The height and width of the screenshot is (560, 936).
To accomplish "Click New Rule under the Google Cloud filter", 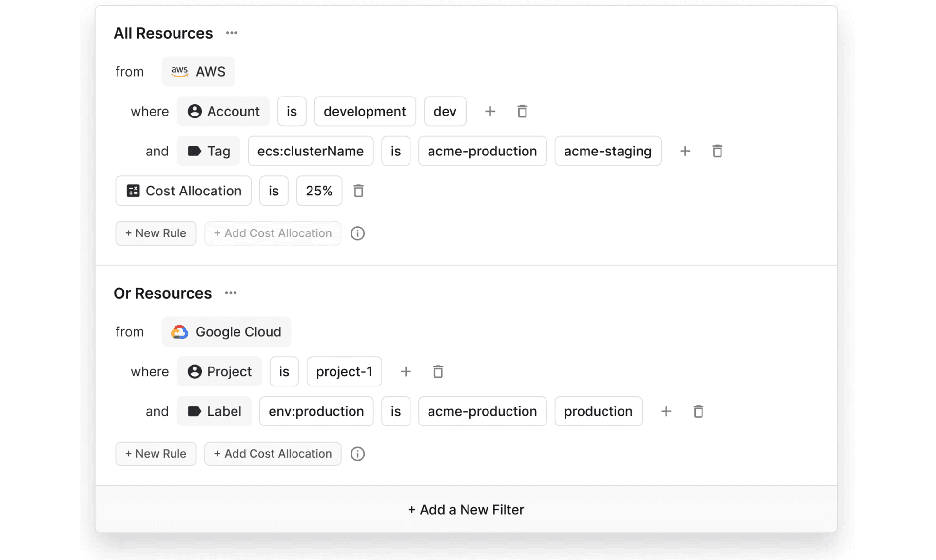I will 156,454.
